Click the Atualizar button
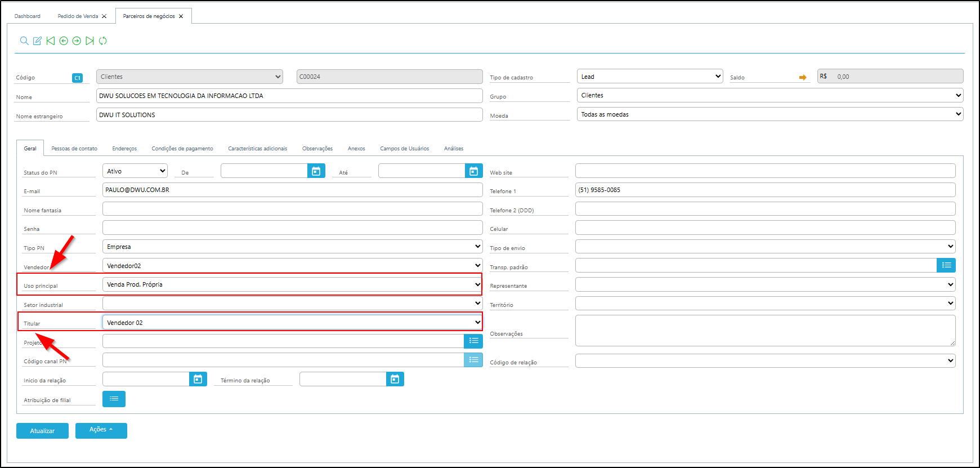Viewport: 980px width, 468px height. tap(42, 431)
